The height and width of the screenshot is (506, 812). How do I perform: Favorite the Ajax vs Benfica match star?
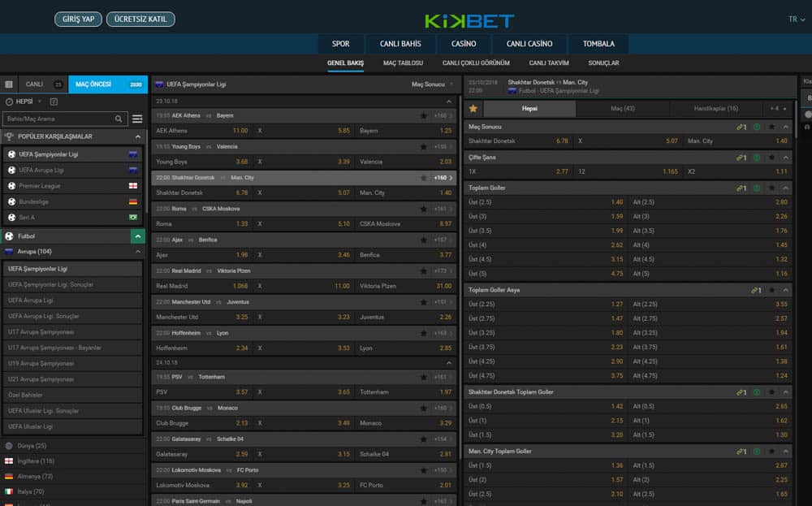point(424,240)
